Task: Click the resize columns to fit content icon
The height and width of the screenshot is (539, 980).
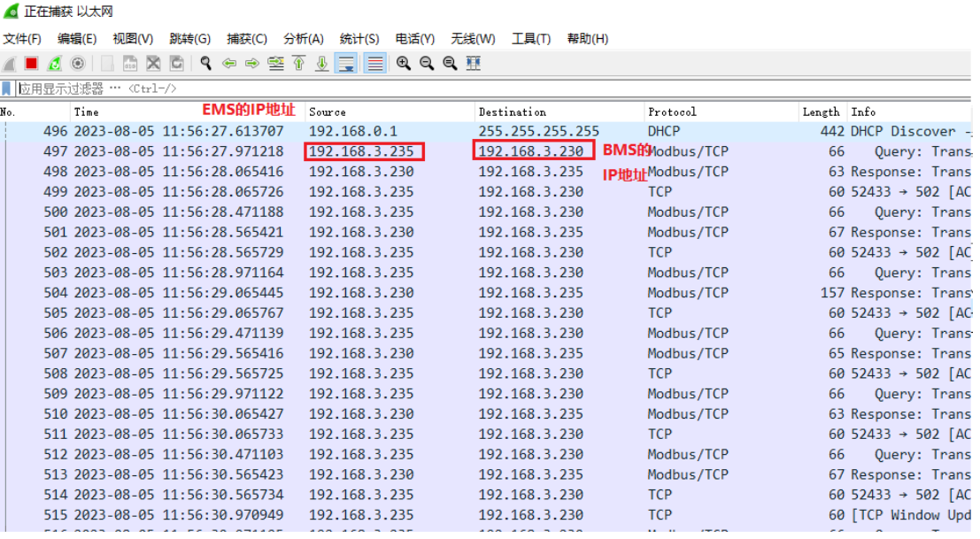Action: (473, 63)
